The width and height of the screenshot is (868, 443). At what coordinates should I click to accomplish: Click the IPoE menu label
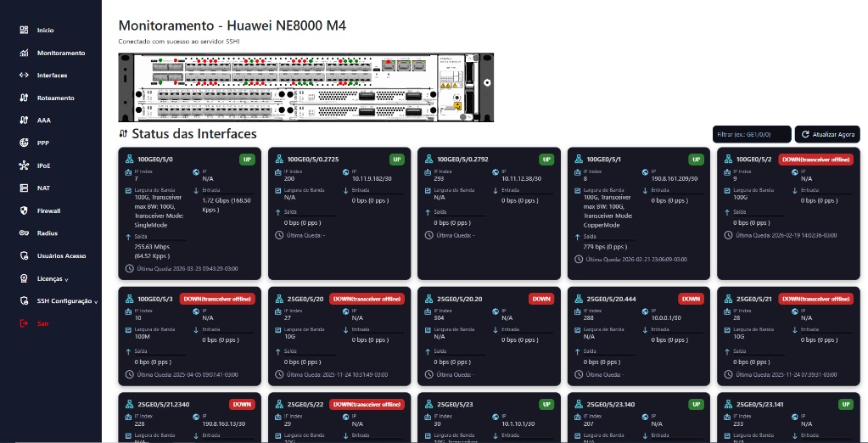coord(44,165)
